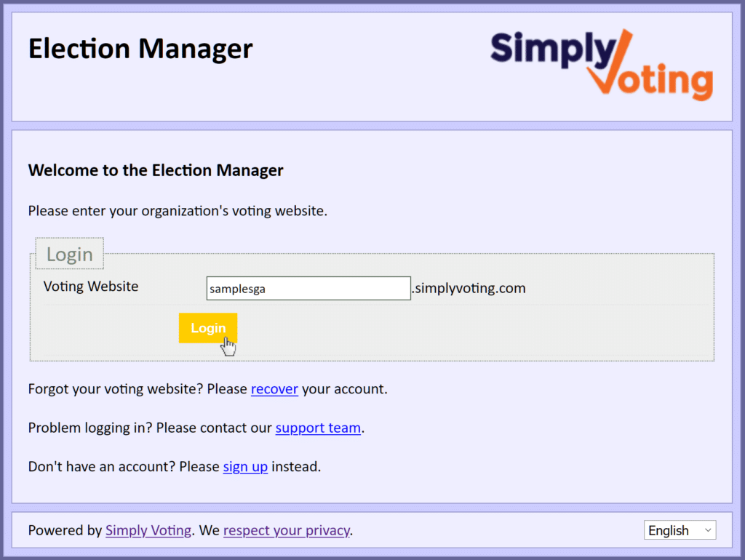Viewport: 745px width, 560px height.
Task: Open the recover account link
Action: pos(274,389)
